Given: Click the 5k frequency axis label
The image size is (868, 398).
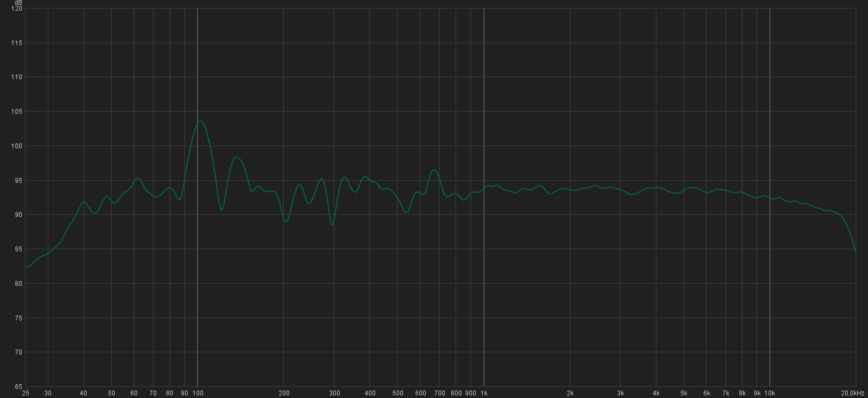Looking at the screenshot, I should pos(684,393).
